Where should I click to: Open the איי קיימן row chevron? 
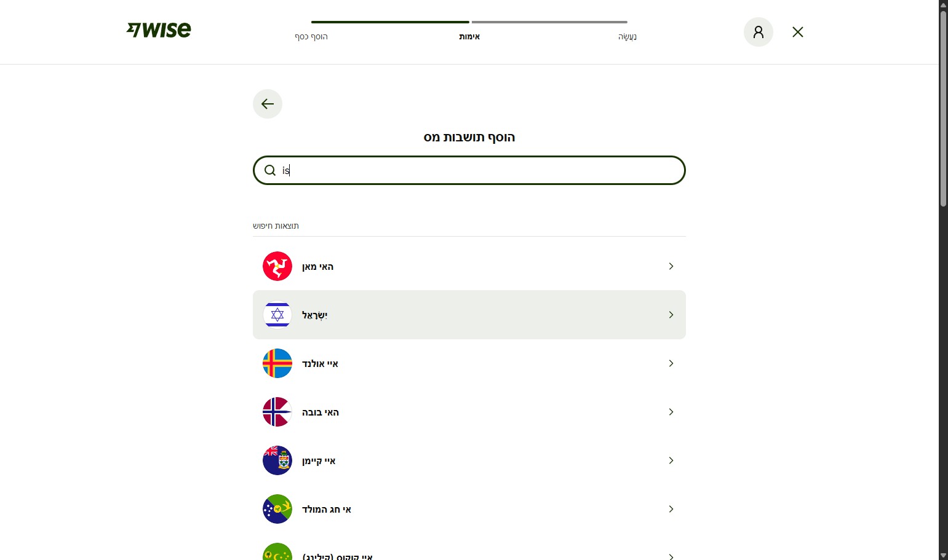pos(671,460)
